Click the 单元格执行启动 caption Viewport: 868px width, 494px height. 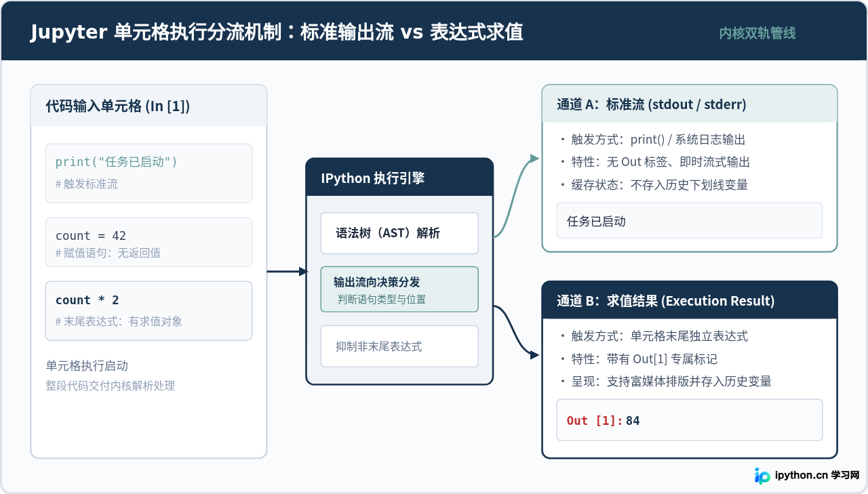click(x=87, y=366)
